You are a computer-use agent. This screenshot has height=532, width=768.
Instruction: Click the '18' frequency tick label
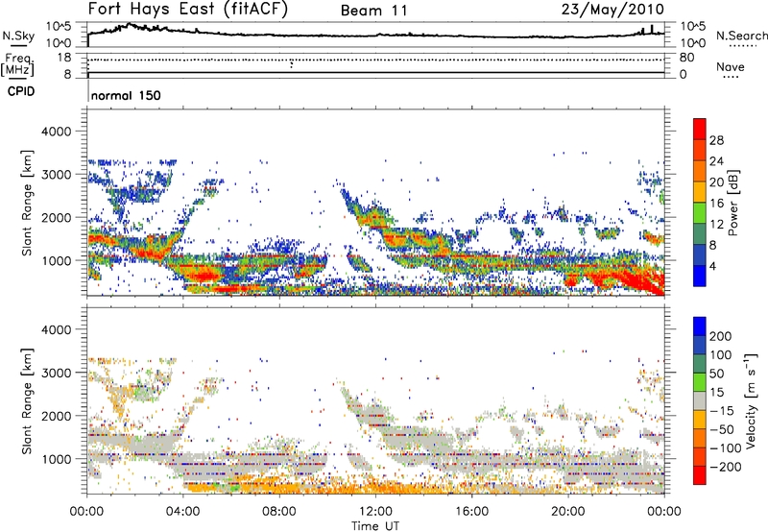64,58
